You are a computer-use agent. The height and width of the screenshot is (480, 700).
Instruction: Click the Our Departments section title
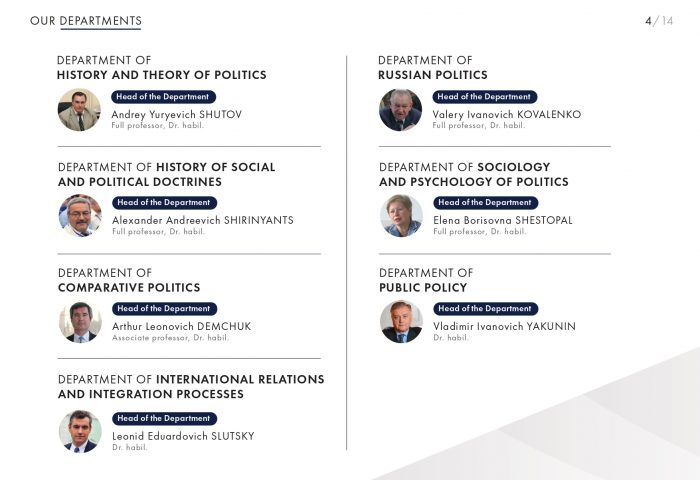pyautogui.click(x=86, y=21)
